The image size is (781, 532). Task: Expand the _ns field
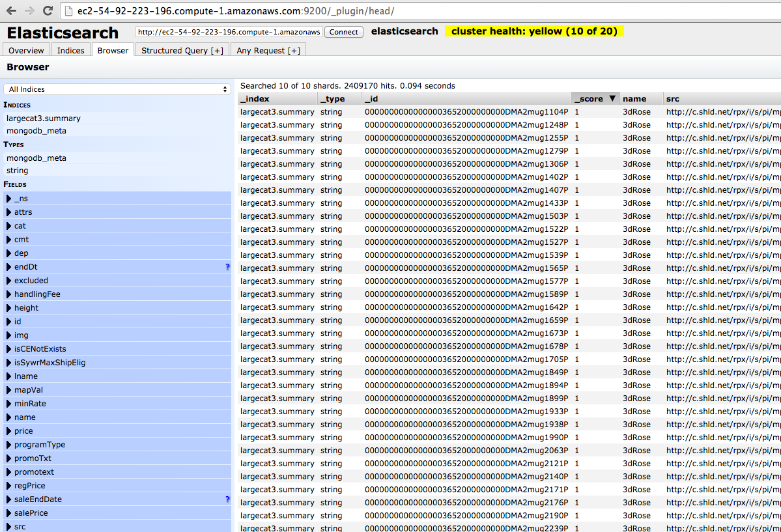coord(8,198)
